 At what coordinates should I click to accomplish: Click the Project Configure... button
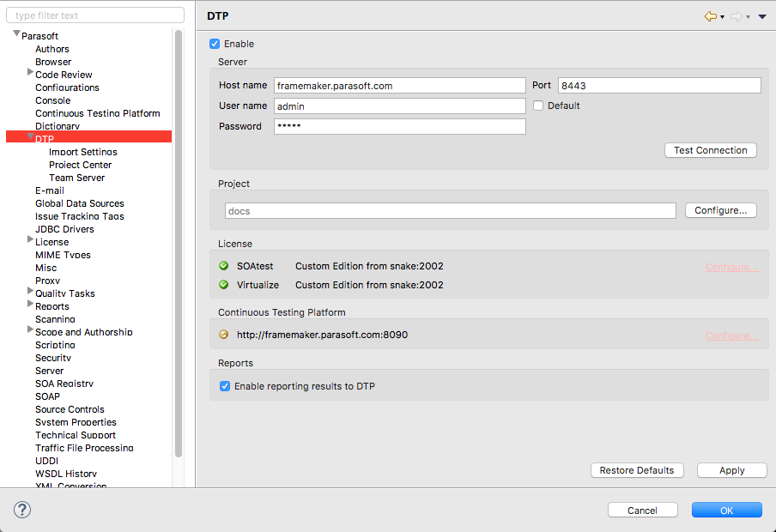720,210
